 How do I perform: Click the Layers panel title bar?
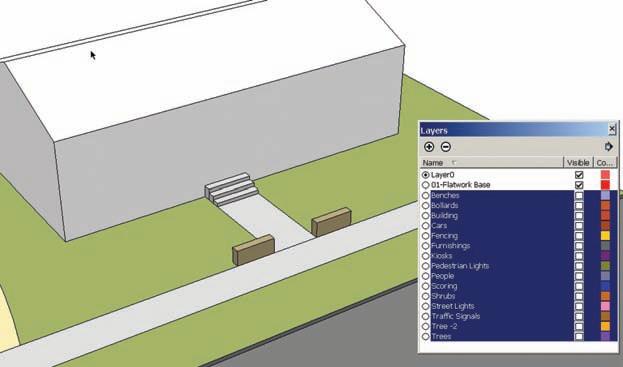point(514,130)
